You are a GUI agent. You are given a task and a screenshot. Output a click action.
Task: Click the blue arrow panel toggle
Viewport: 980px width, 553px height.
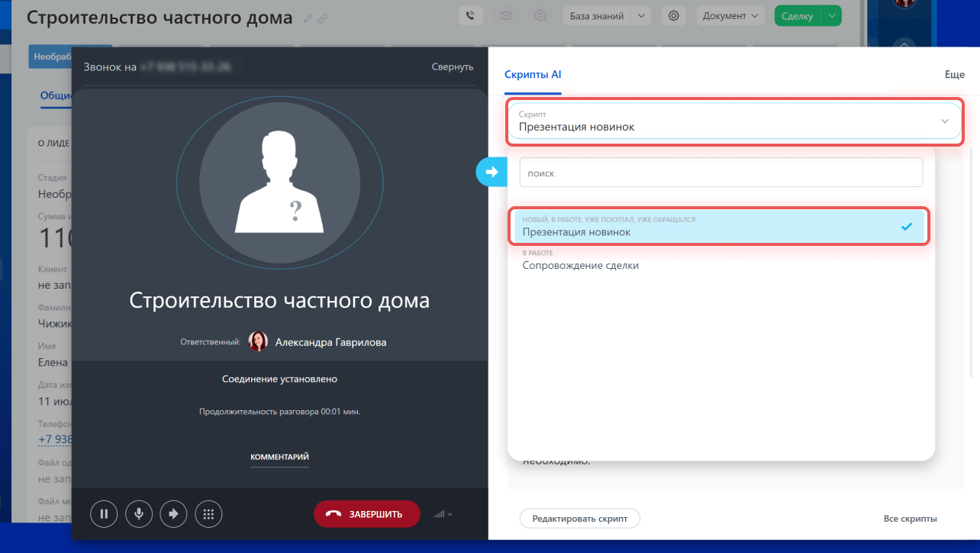click(488, 172)
